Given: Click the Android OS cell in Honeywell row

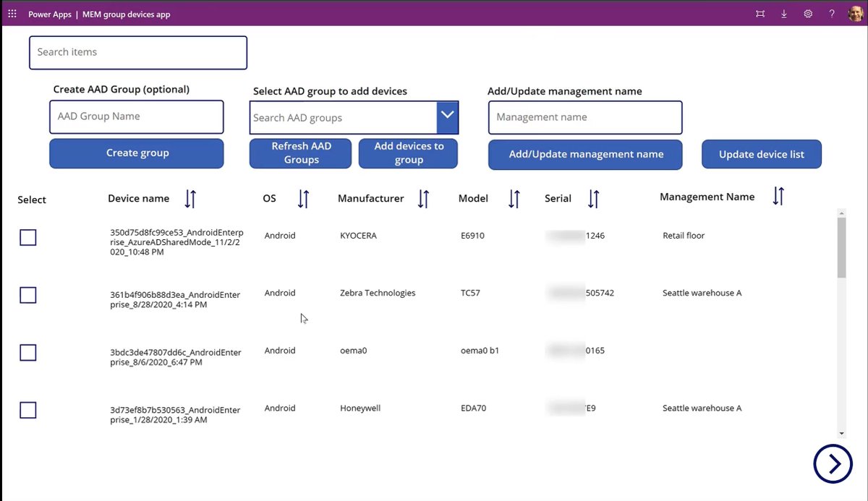Looking at the screenshot, I should 280,408.
